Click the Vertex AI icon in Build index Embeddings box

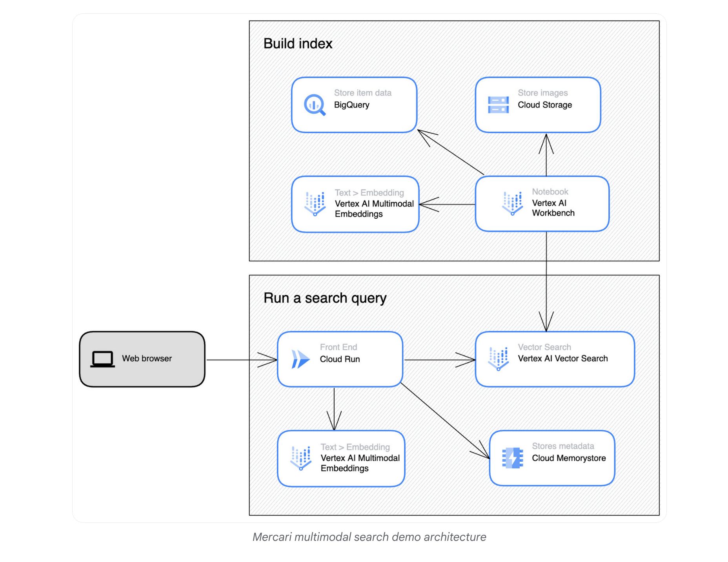point(315,204)
